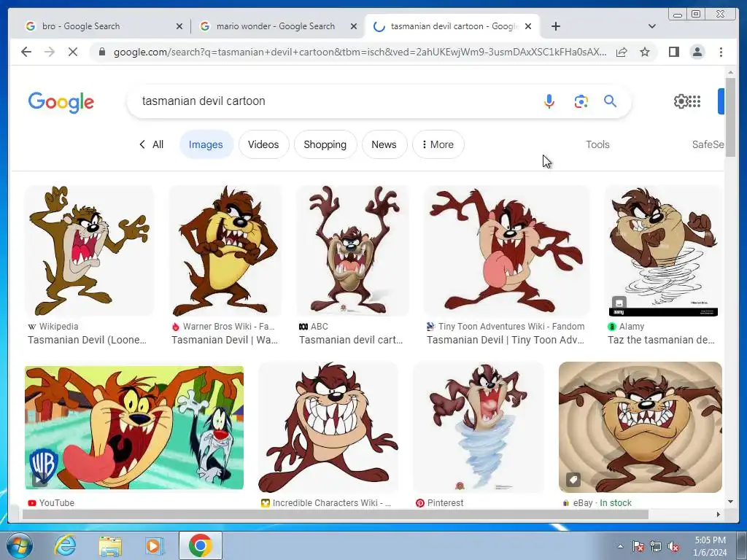
Task: Click the Action Center flag tray icon
Action: click(638, 546)
